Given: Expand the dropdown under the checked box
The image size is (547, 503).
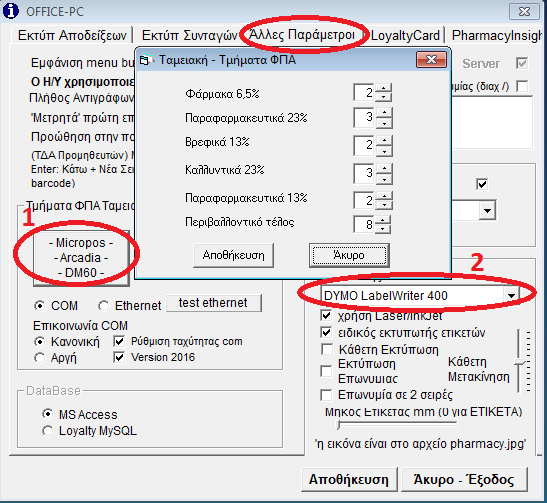Looking at the screenshot, I should pos(487,210).
